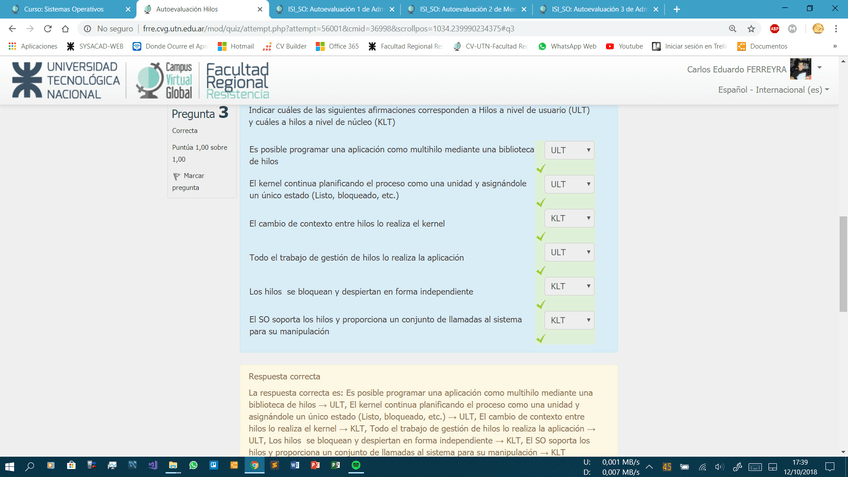Close the 'Curso: Sistemas Operativos' tab
The height and width of the screenshot is (477, 848).
point(128,9)
